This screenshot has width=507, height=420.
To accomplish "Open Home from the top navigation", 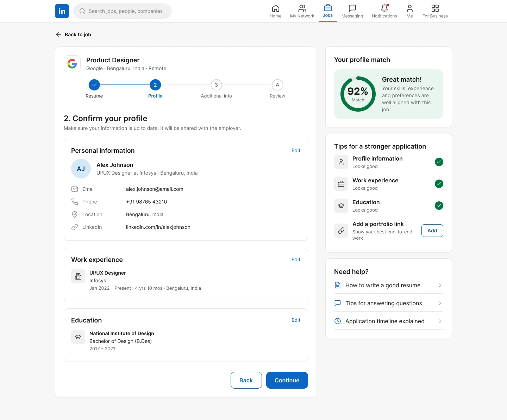I will [x=275, y=11].
